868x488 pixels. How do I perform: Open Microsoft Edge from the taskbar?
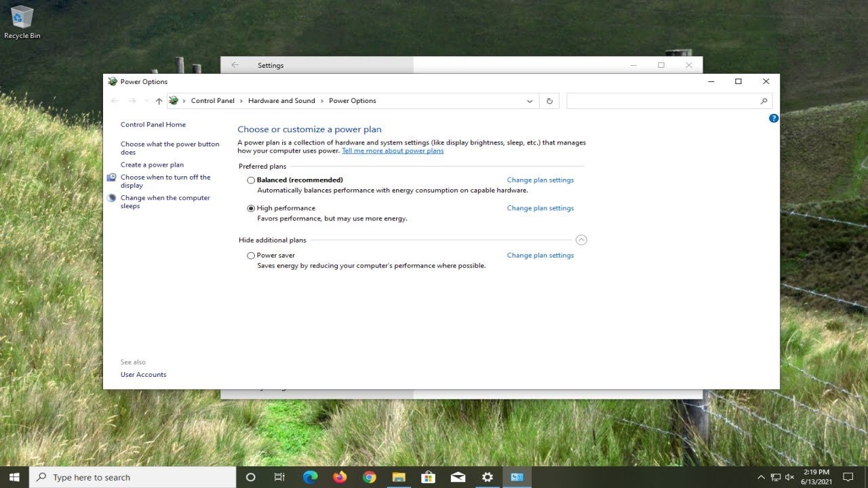pyautogui.click(x=310, y=477)
